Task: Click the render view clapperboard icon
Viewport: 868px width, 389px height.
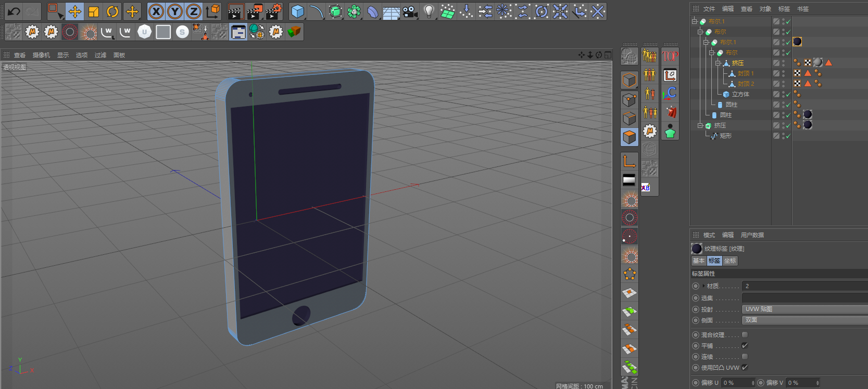Action: pyautogui.click(x=236, y=11)
